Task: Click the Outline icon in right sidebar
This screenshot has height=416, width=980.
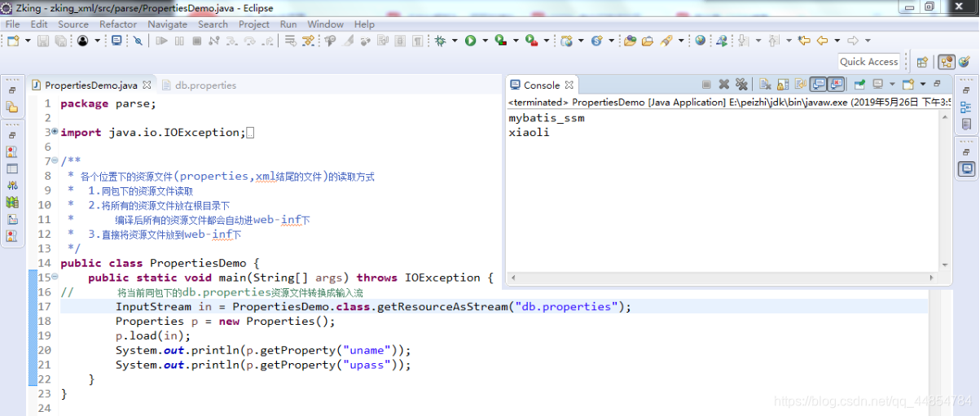Action: click(966, 107)
